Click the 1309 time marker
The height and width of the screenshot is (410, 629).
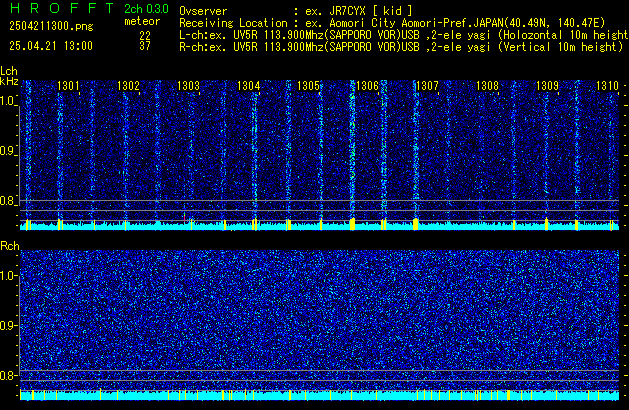(x=547, y=86)
